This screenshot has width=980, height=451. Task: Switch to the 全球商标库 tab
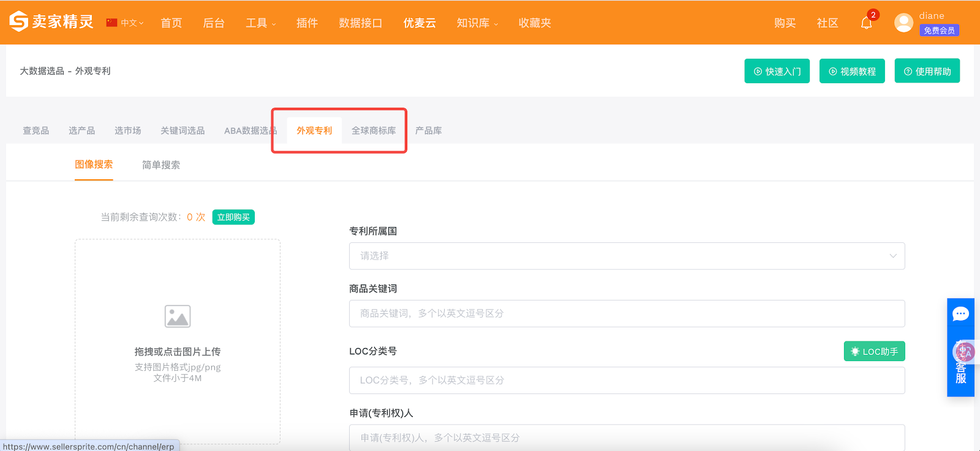tap(374, 130)
